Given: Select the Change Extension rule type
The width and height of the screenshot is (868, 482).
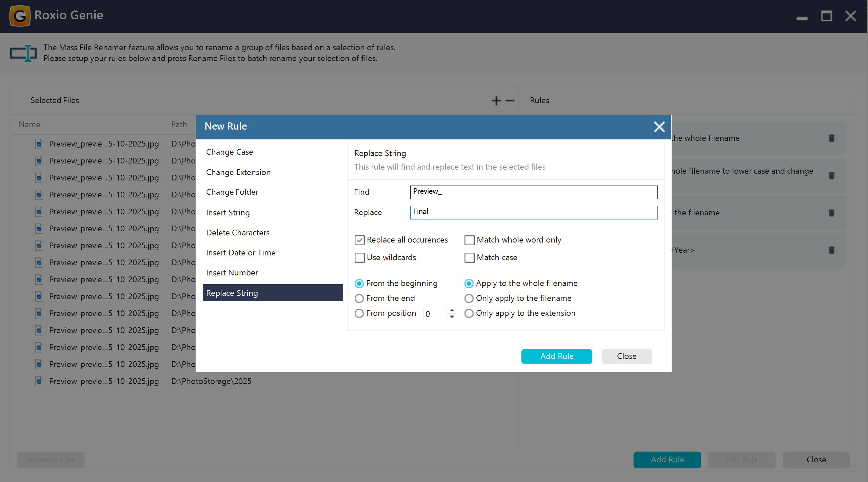Looking at the screenshot, I should [x=238, y=172].
